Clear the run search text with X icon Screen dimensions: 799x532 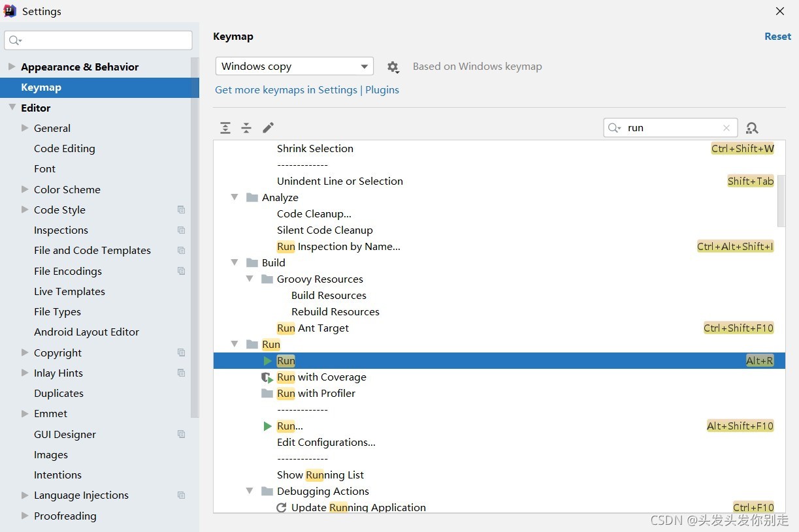pos(726,128)
